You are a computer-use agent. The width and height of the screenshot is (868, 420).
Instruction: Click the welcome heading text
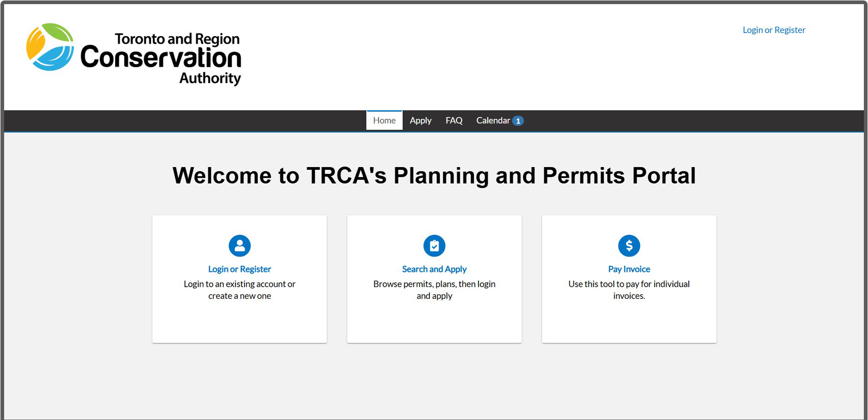(x=434, y=175)
